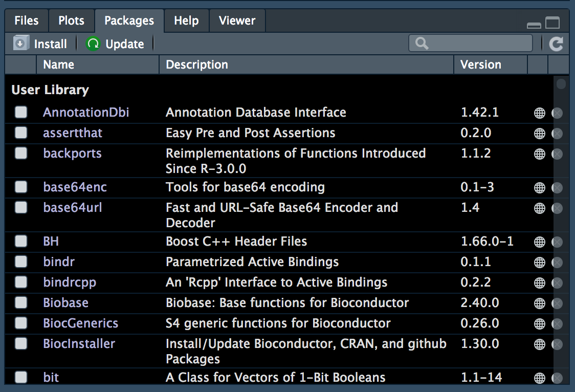
Task: Open the globe link icon for BiocInstaller
Action: click(540, 344)
